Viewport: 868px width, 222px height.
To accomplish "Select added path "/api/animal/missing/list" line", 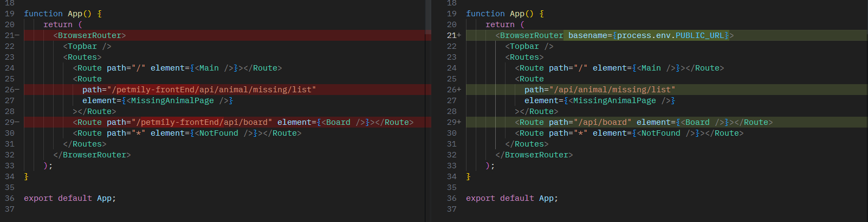I will 666,90.
